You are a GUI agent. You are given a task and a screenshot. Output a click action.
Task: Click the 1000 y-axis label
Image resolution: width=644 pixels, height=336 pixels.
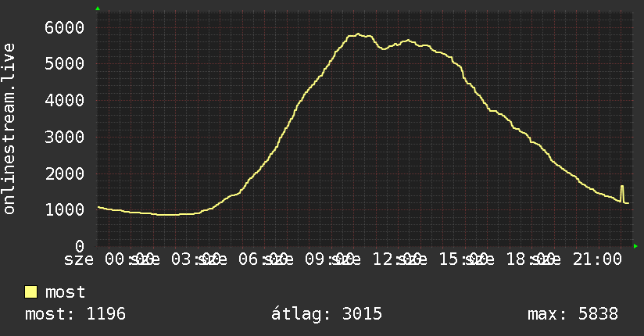[65, 210]
